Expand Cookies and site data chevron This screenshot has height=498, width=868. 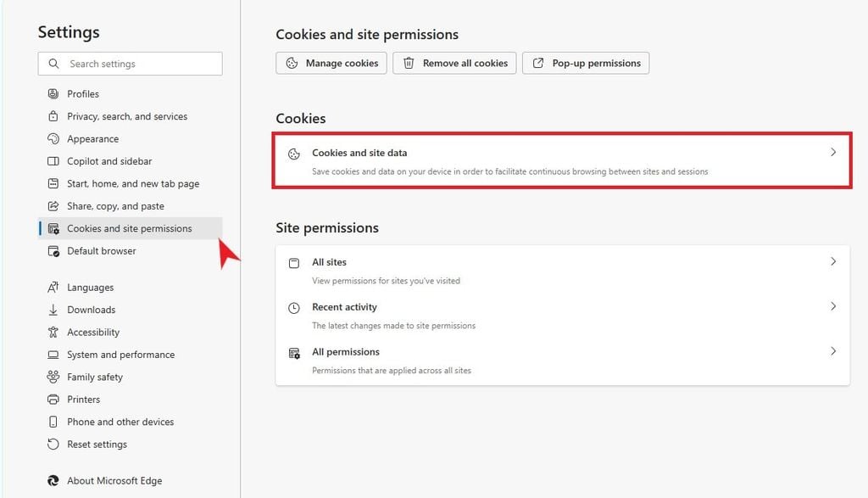[833, 153]
